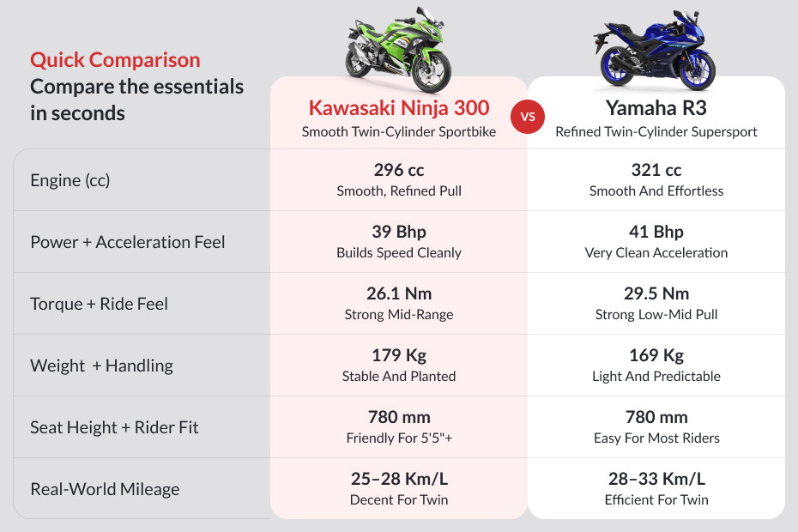This screenshot has width=798, height=532.
Task: Click the Yamaha R3 title
Action: click(656, 107)
